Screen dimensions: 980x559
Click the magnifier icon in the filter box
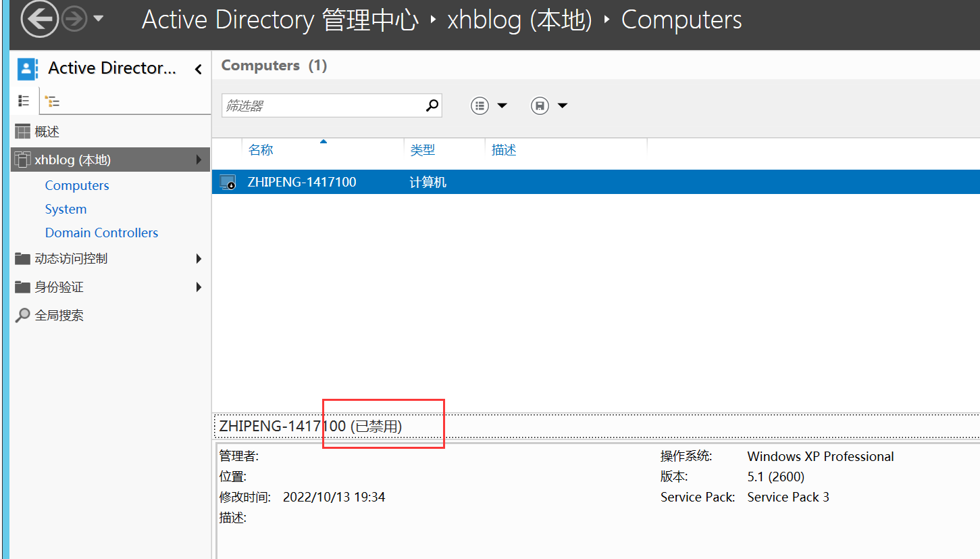(x=431, y=105)
